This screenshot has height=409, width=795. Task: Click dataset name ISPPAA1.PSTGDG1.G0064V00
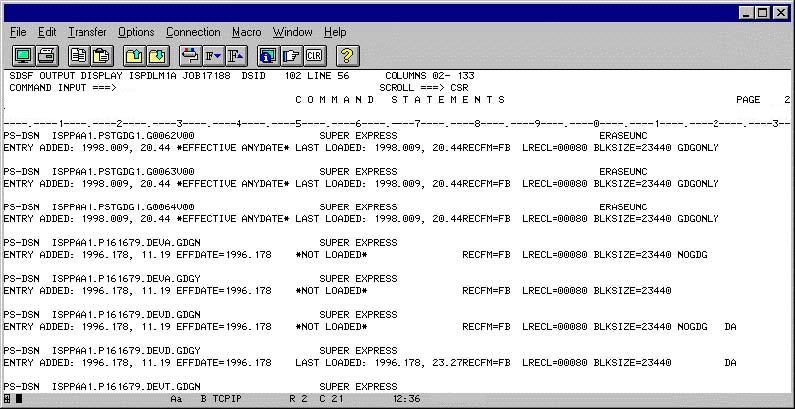(123, 207)
